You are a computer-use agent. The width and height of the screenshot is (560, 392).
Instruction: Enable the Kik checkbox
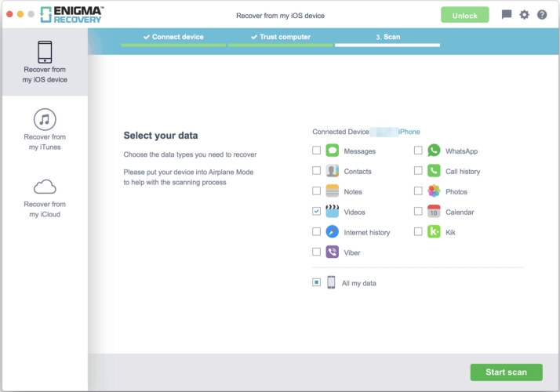tap(418, 232)
